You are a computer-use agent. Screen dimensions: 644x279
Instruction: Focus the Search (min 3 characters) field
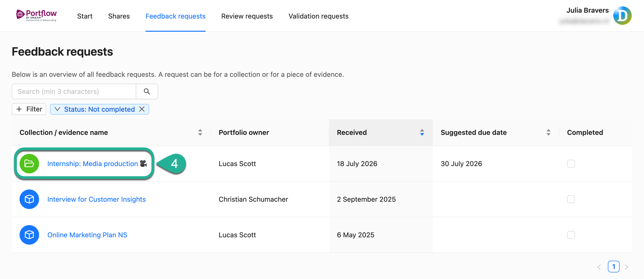pos(74,91)
